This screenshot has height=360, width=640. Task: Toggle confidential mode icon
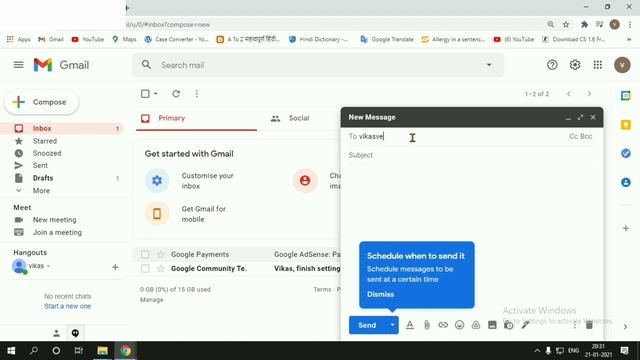coord(509,325)
